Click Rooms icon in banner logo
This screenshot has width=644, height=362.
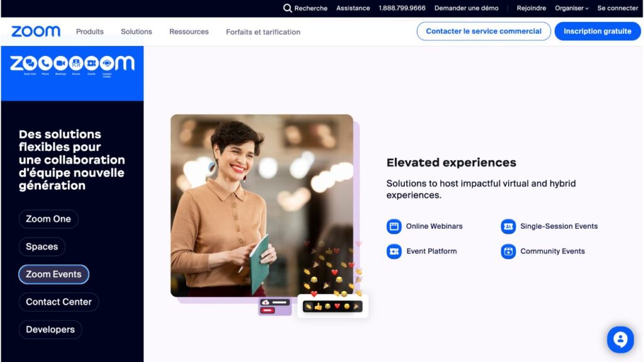click(76, 63)
